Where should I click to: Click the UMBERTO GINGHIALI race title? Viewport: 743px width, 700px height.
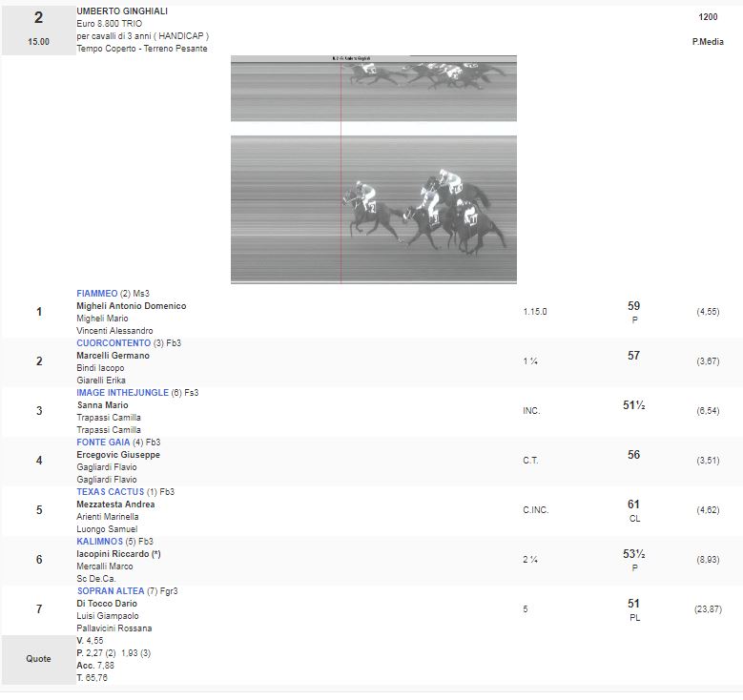[x=122, y=11]
